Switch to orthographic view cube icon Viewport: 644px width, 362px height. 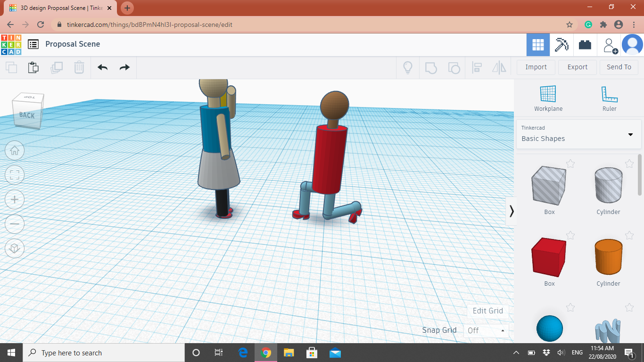[15, 248]
